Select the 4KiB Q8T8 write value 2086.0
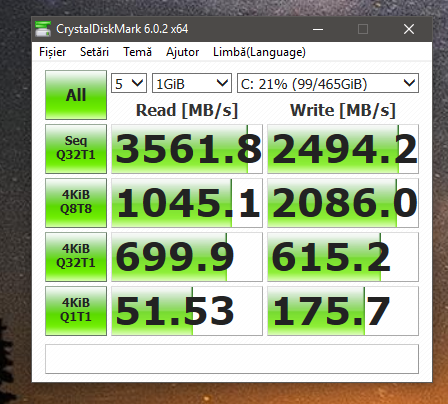448x404 pixels. coord(343,203)
